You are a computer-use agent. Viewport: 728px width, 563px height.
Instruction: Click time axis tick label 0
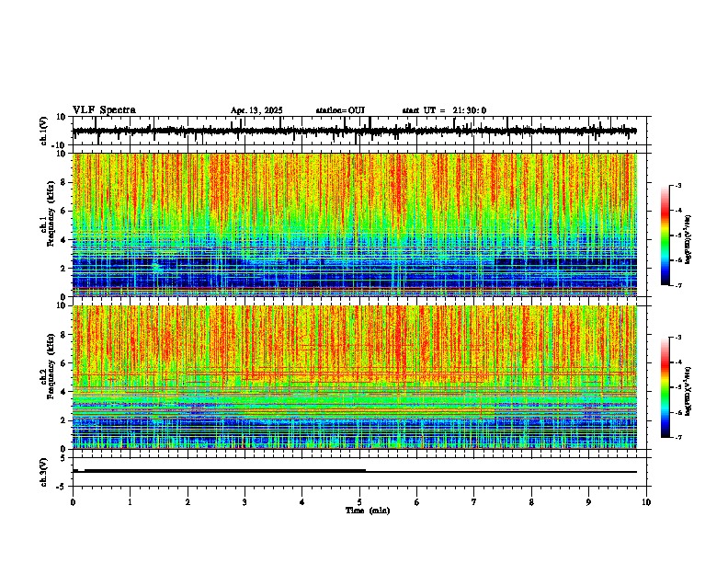73,502
